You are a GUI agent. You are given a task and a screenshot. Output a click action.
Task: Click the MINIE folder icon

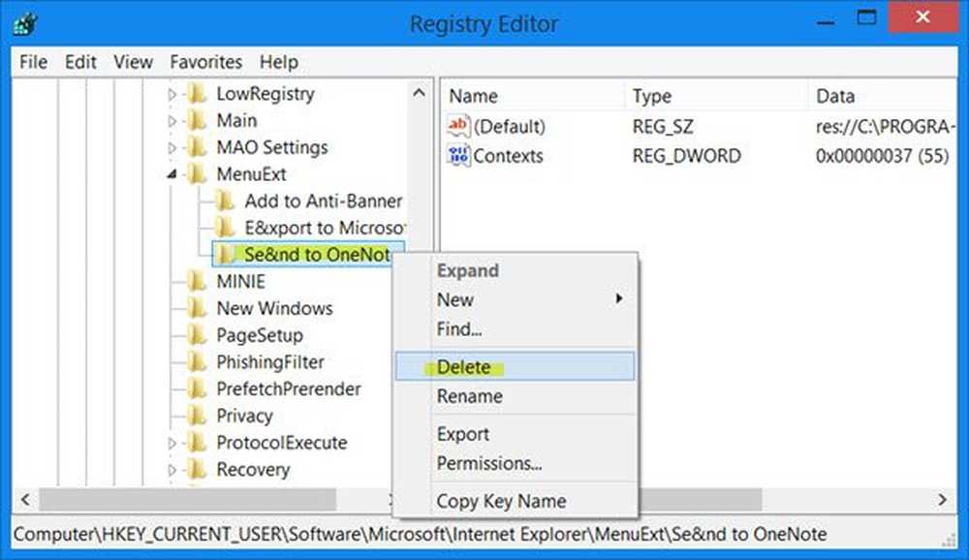(197, 281)
